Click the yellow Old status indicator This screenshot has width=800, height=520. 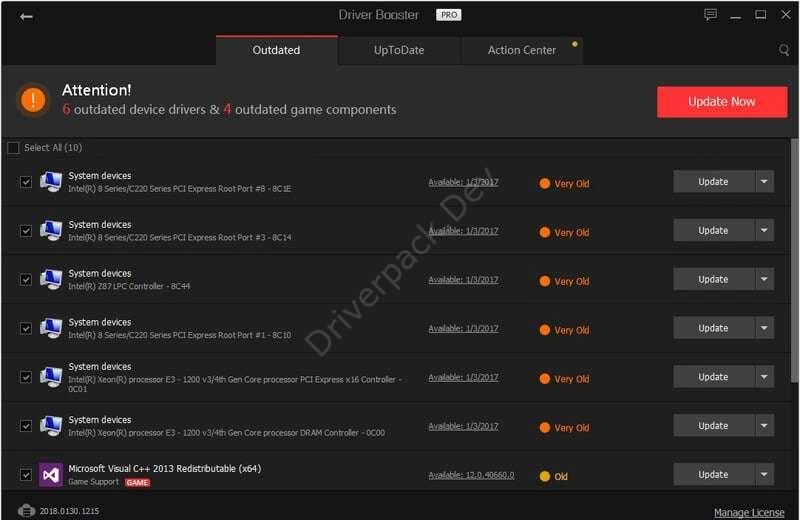click(x=554, y=476)
